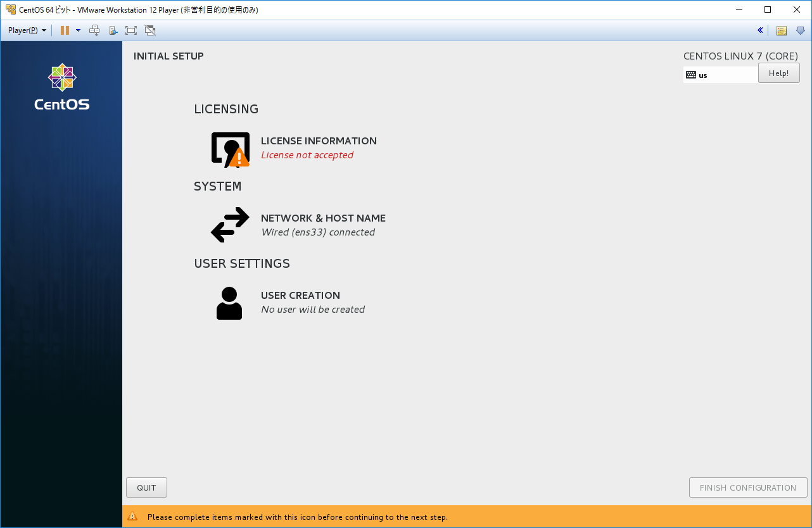Click the blue down arrow toolbar icon
Image resolution: width=812 pixels, height=528 pixels.
[801, 30]
